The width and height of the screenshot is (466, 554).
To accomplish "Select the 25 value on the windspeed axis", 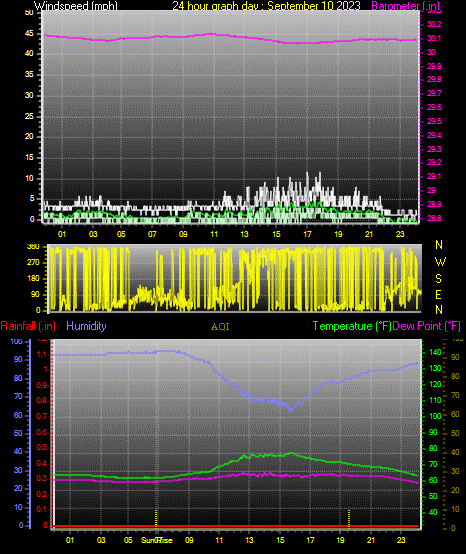I will click(29, 116).
